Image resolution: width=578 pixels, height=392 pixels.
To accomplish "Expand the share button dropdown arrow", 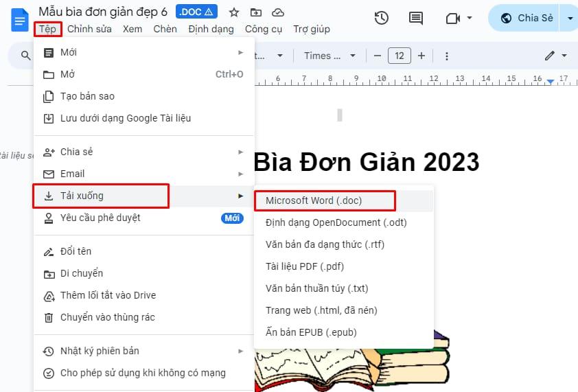I will coord(570,18).
